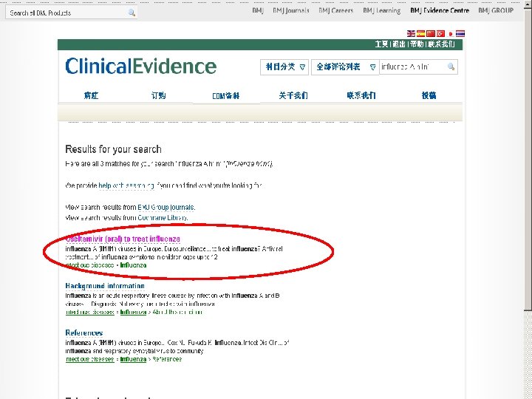Screen dimensions: 532x399
Task: Click Infectious diseases under Oseltamivir result
Action: coord(89,265)
